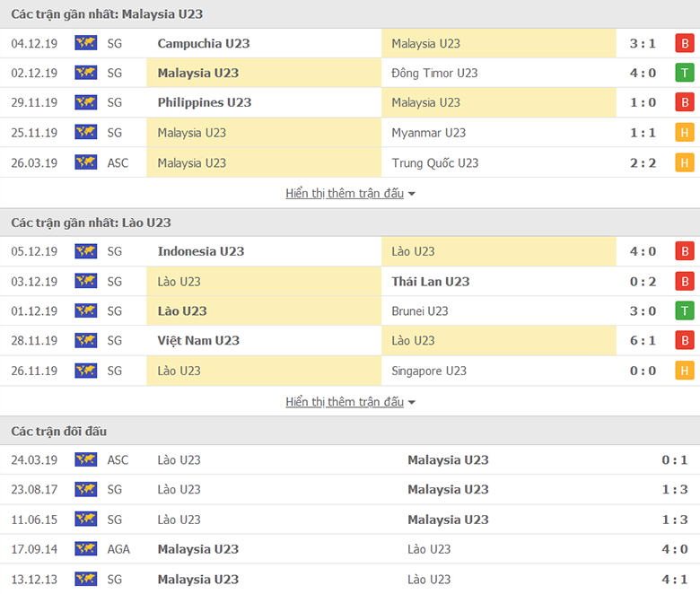Click the green T badge for Brunei U23 match
700x594 pixels.
[x=685, y=311]
